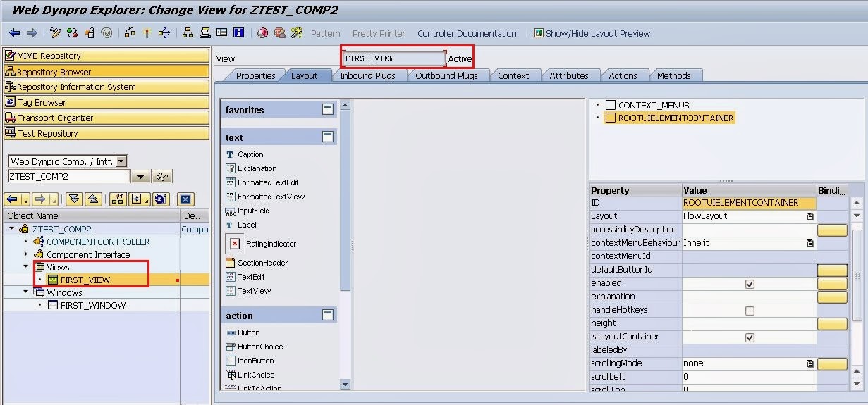Switch to the Outbound Plugs tab
Screen dimensions: 868x405
pos(446,75)
